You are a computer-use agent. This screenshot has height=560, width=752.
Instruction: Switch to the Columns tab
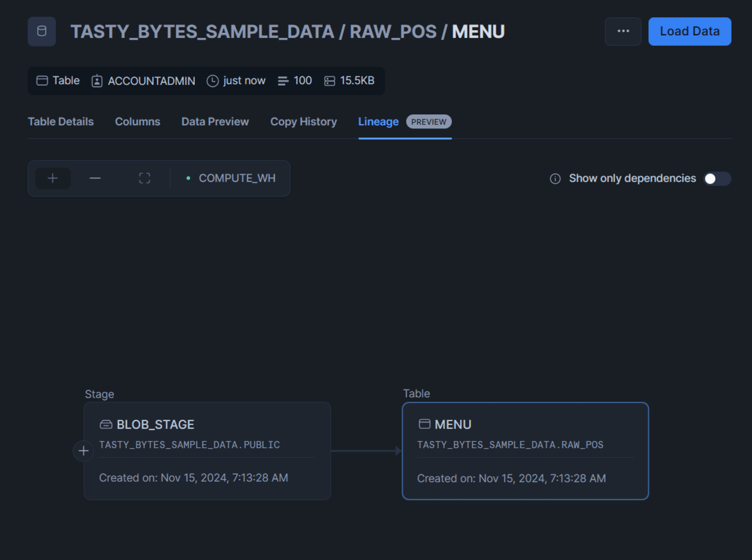pos(138,122)
